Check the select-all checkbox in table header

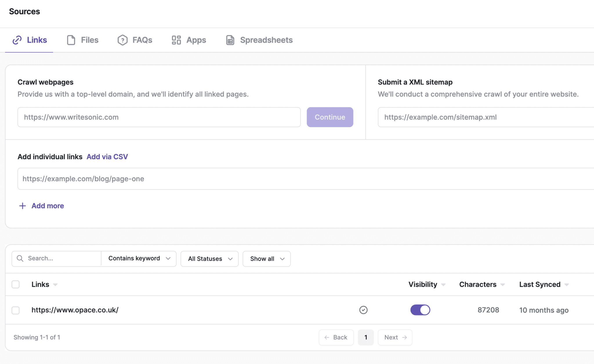pyautogui.click(x=16, y=285)
